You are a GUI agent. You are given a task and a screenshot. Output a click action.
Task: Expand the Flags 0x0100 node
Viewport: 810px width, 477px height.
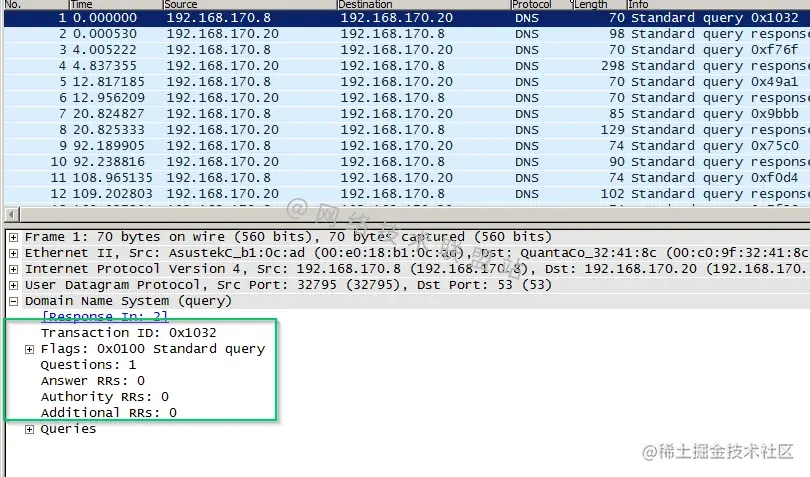click(29, 349)
